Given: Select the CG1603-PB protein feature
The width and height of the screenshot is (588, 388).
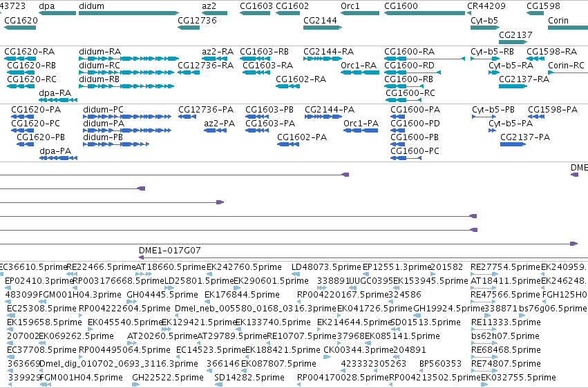Looking at the screenshot, I should (257, 117).
